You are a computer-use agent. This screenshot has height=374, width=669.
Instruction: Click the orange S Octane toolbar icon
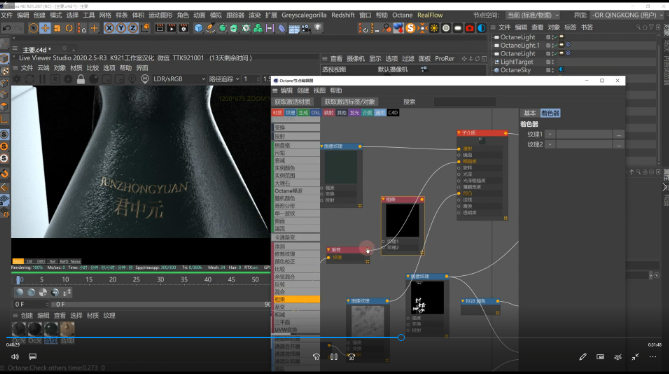410,28
